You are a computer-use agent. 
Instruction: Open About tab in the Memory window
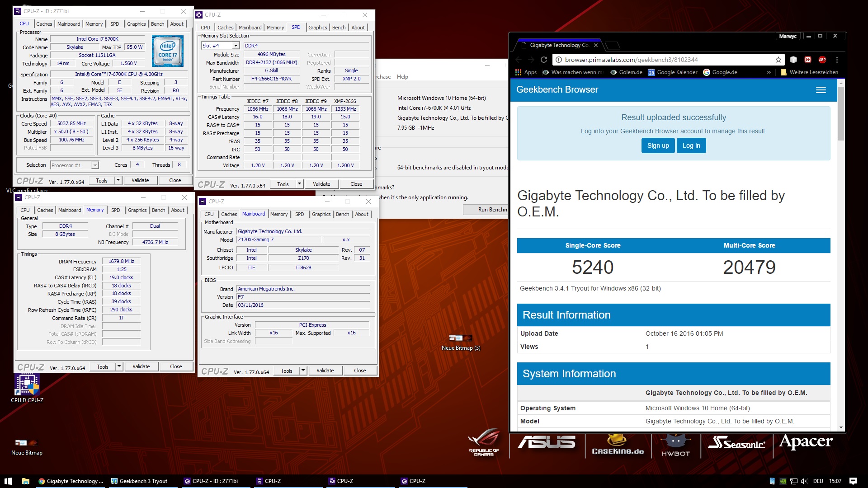(x=178, y=210)
